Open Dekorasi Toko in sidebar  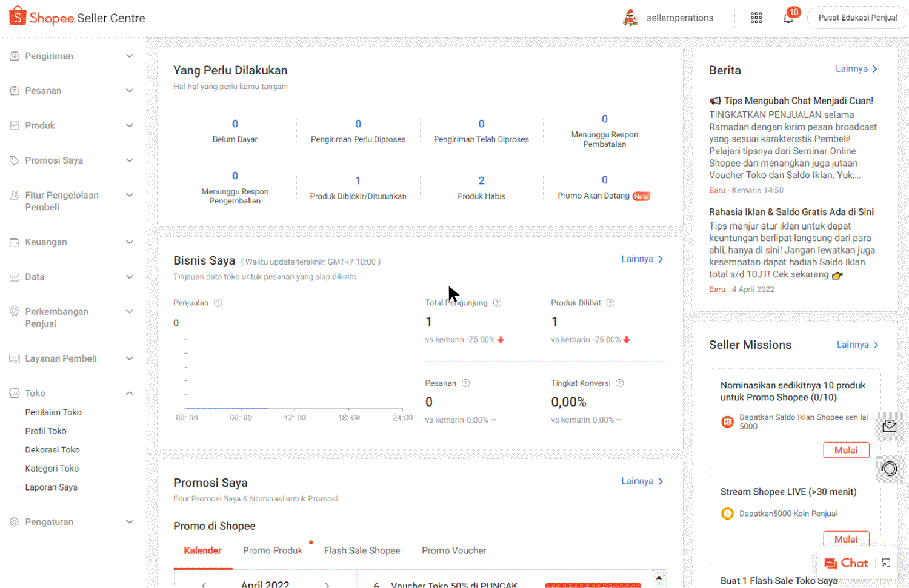click(52, 450)
